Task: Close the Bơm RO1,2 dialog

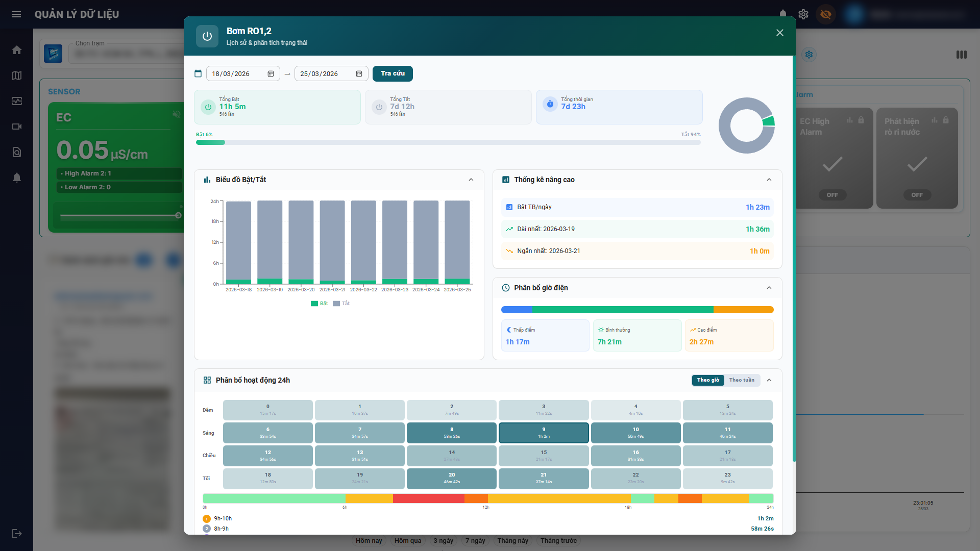Action: click(x=779, y=33)
